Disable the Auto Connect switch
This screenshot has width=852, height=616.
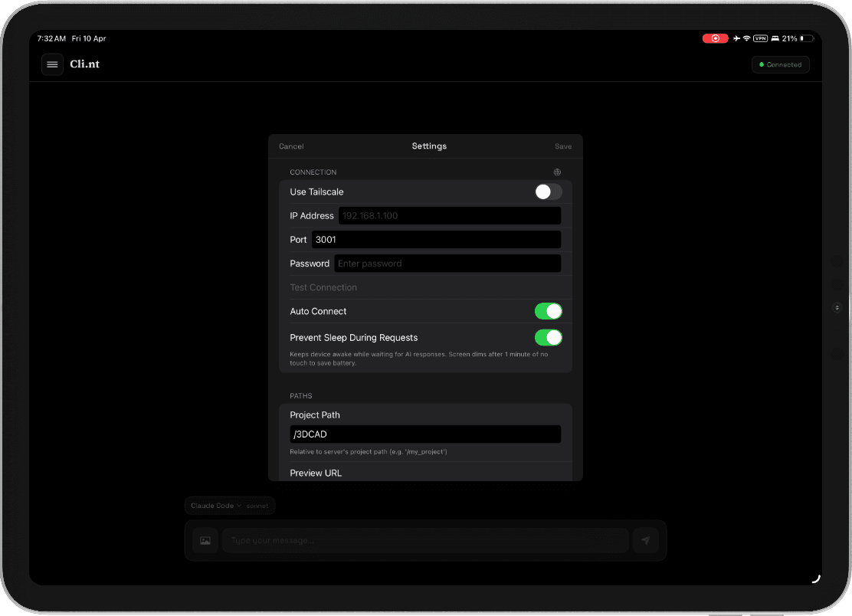(x=548, y=311)
